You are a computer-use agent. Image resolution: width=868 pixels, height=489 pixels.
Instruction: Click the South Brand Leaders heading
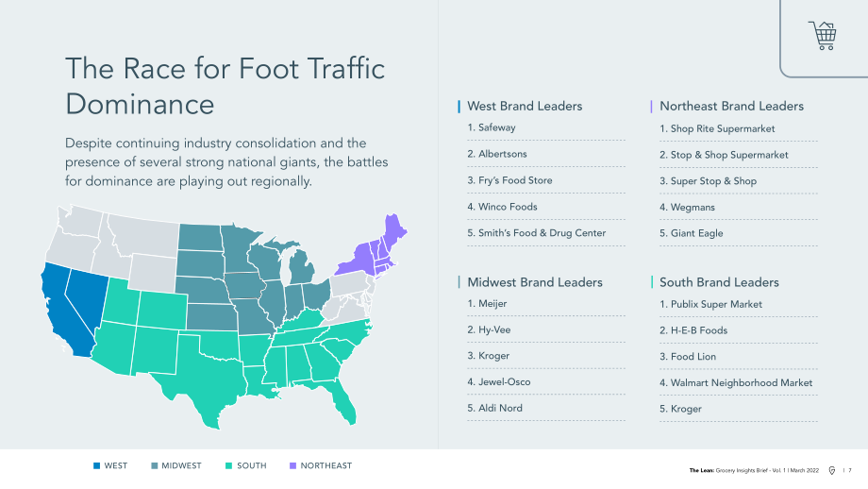(x=719, y=282)
